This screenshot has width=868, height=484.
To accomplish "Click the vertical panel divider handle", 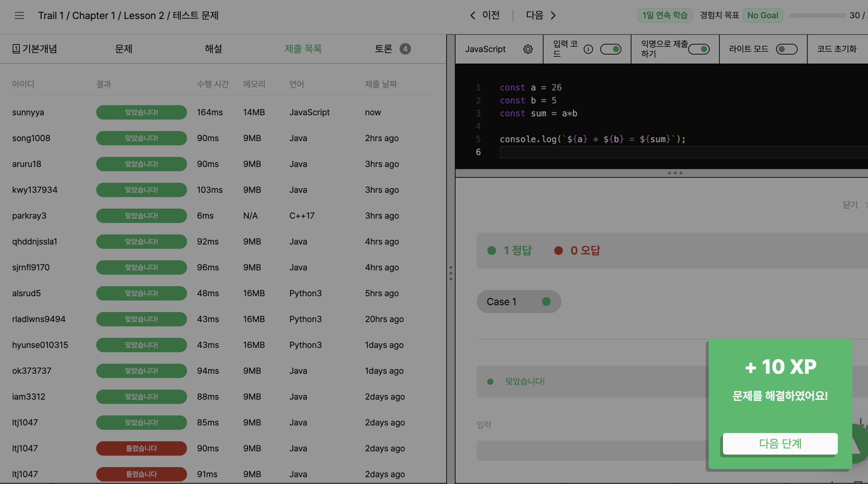I will coord(451,273).
